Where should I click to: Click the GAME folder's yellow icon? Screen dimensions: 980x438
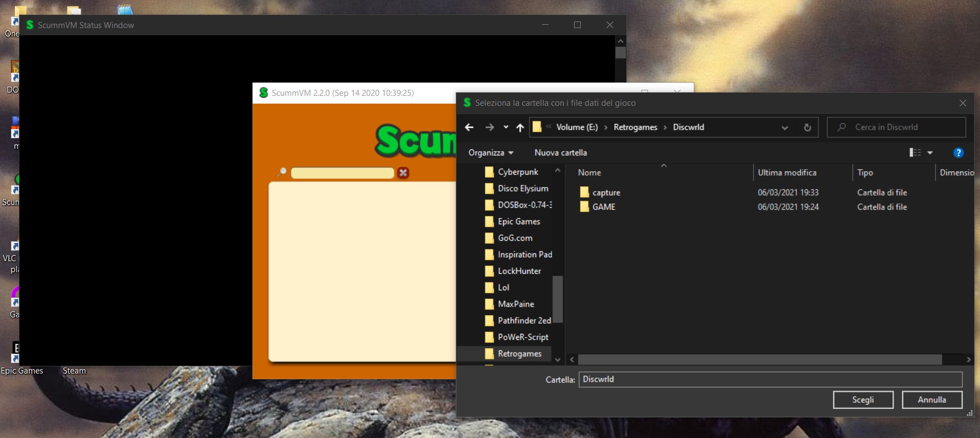click(x=584, y=207)
